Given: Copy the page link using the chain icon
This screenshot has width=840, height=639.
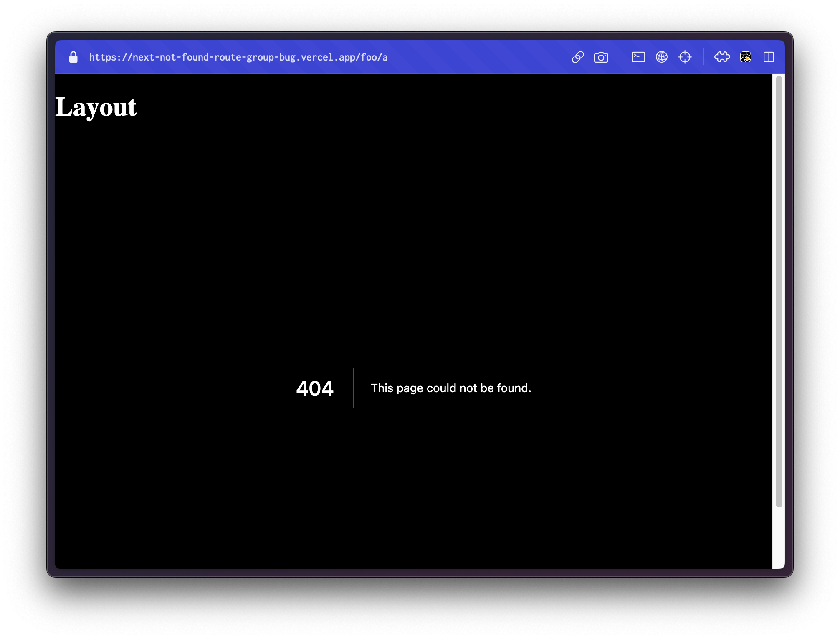Looking at the screenshot, I should [578, 57].
